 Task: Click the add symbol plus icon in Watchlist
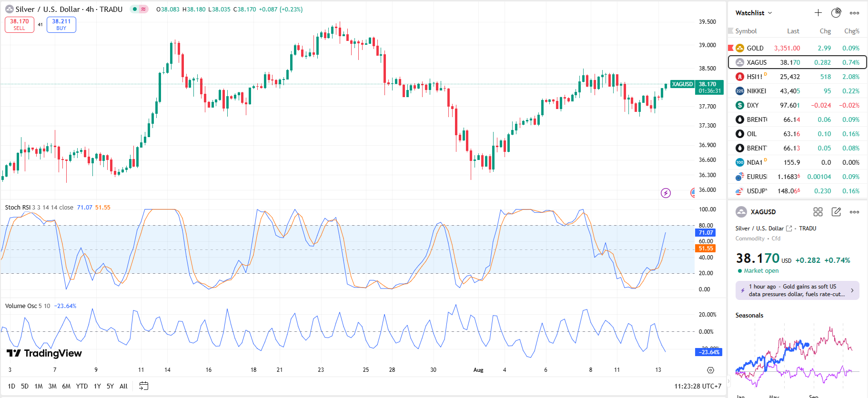[818, 13]
